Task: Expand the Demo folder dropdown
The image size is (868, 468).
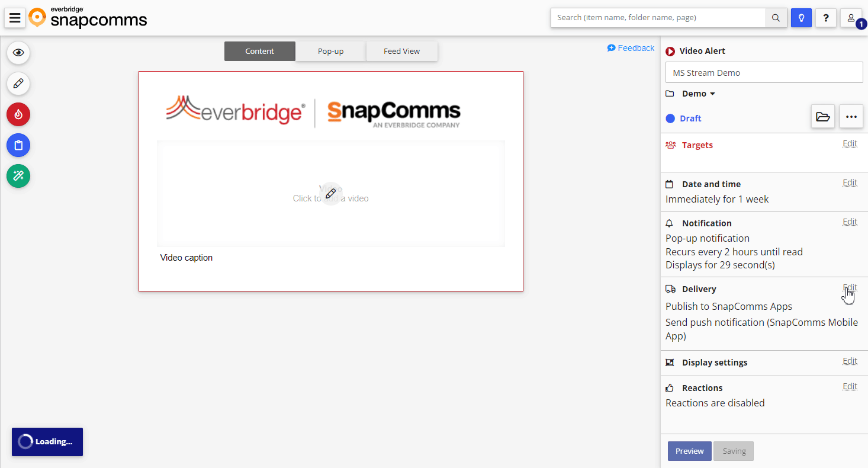Action: click(696, 93)
